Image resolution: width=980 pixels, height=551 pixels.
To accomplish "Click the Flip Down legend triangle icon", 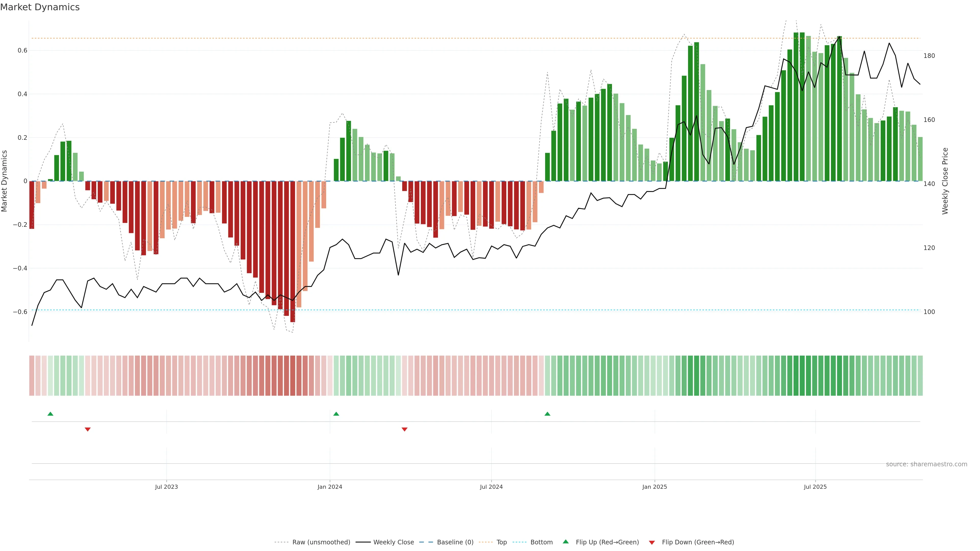I will 652,542.
